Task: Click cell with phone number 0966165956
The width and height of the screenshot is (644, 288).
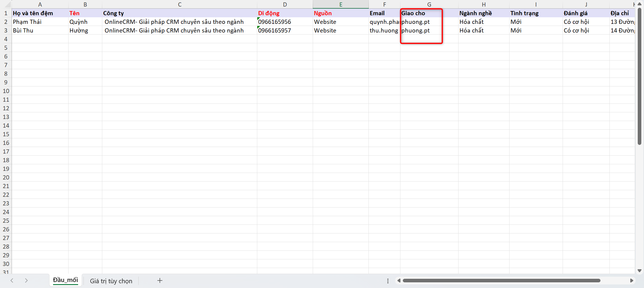Action: coord(285,22)
